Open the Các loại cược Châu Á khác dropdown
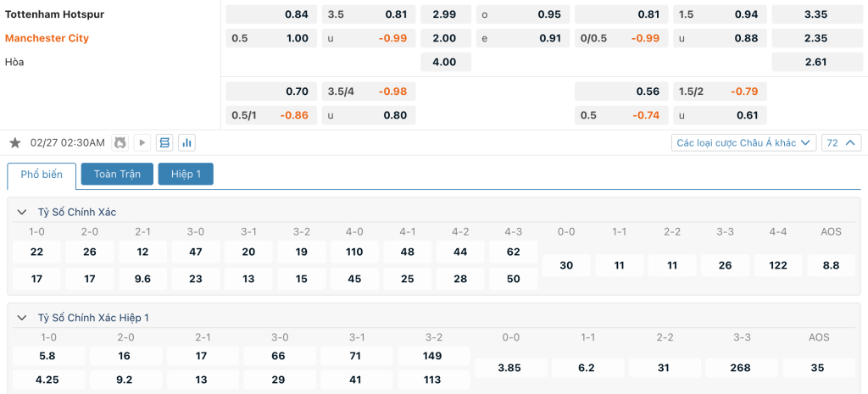This screenshot has width=868, height=394. pos(744,142)
